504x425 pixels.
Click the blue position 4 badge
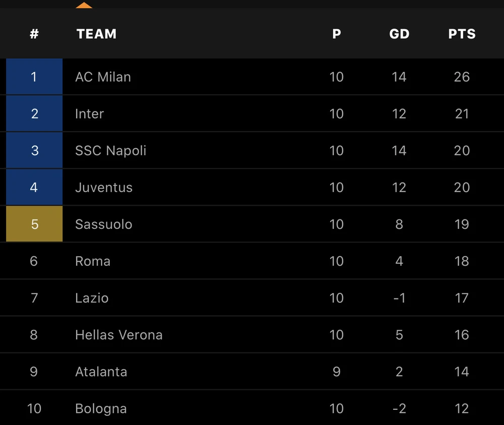[x=34, y=187]
